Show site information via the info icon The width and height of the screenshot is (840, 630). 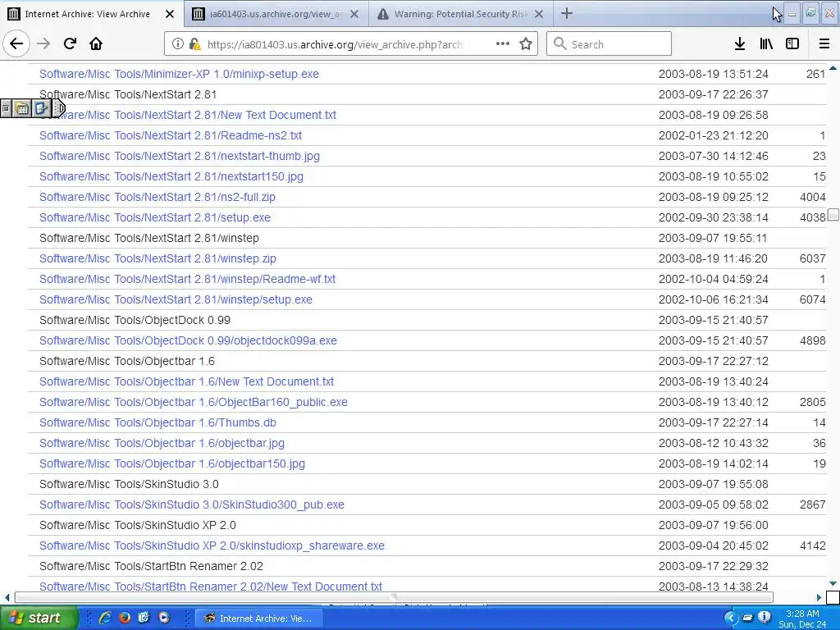pos(178,44)
